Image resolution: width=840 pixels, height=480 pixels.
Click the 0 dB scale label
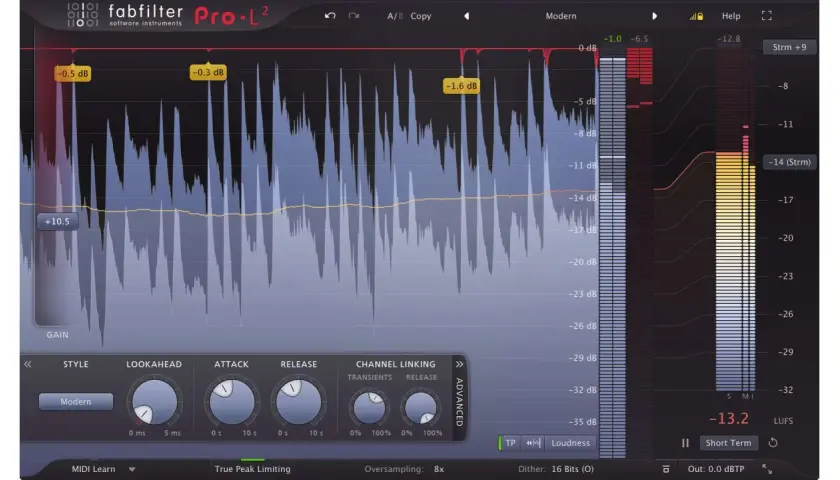(x=587, y=48)
